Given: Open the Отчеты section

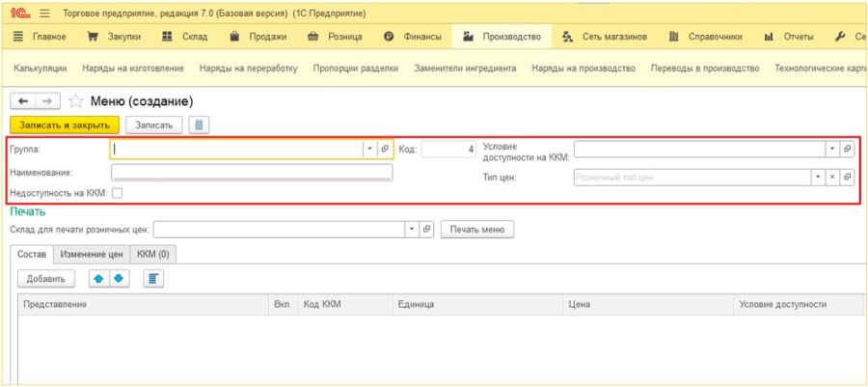Looking at the screenshot, I should click(x=789, y=37).
